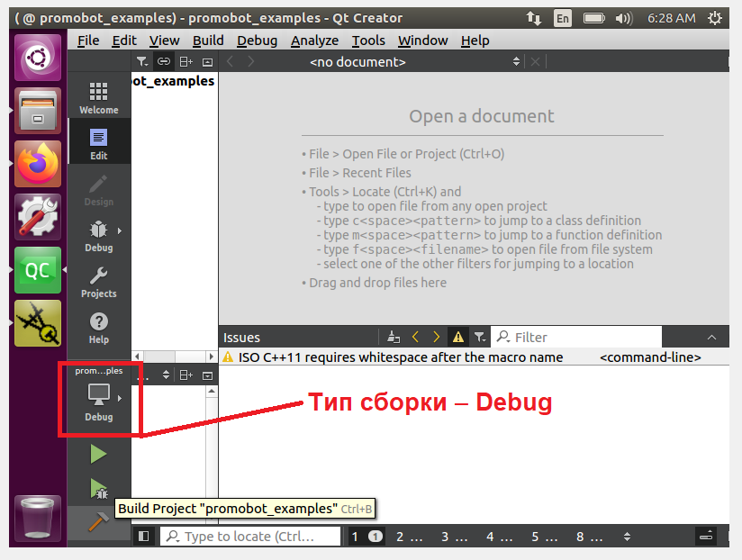The image size is (742, 560).
Task: Open the Projects mode wrench icon
Action: pos(98,283)
